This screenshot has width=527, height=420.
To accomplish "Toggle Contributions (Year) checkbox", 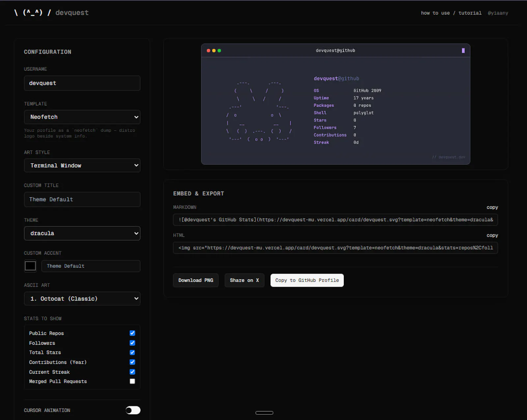I will tap(132, 362).
